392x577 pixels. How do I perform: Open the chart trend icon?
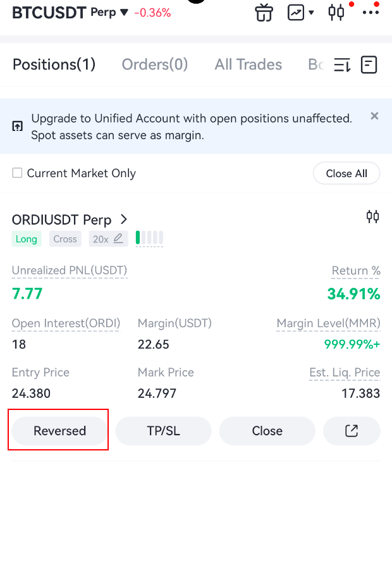coord(295,12)
